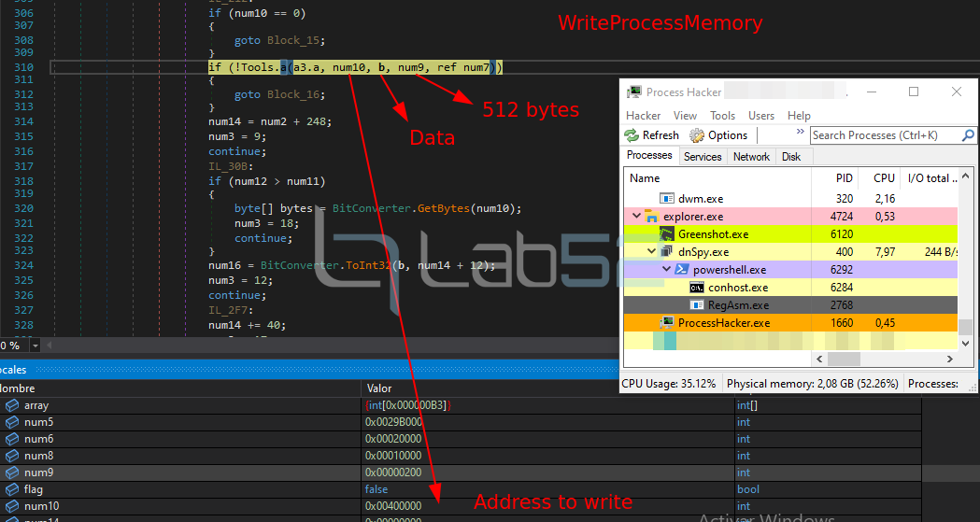
Task: Click the dwm.exe process icon
Action: 666,199
